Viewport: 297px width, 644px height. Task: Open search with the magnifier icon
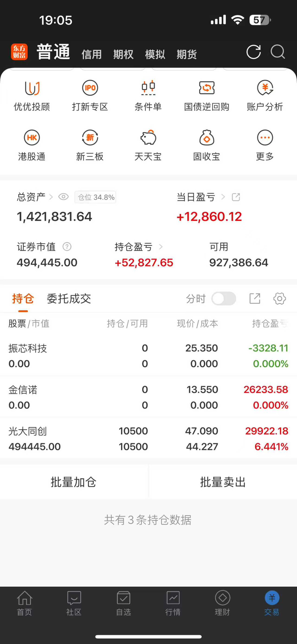coord(278,52)
